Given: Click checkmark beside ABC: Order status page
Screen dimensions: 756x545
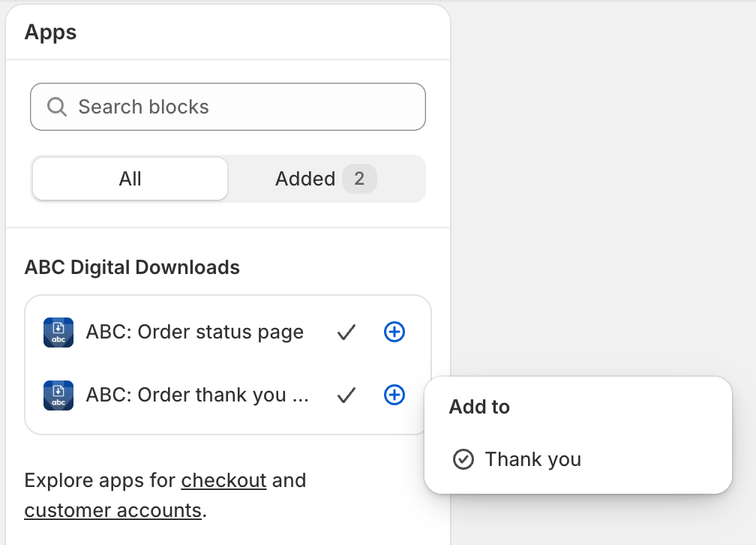Looking at the screenshot, I should 346,332.
